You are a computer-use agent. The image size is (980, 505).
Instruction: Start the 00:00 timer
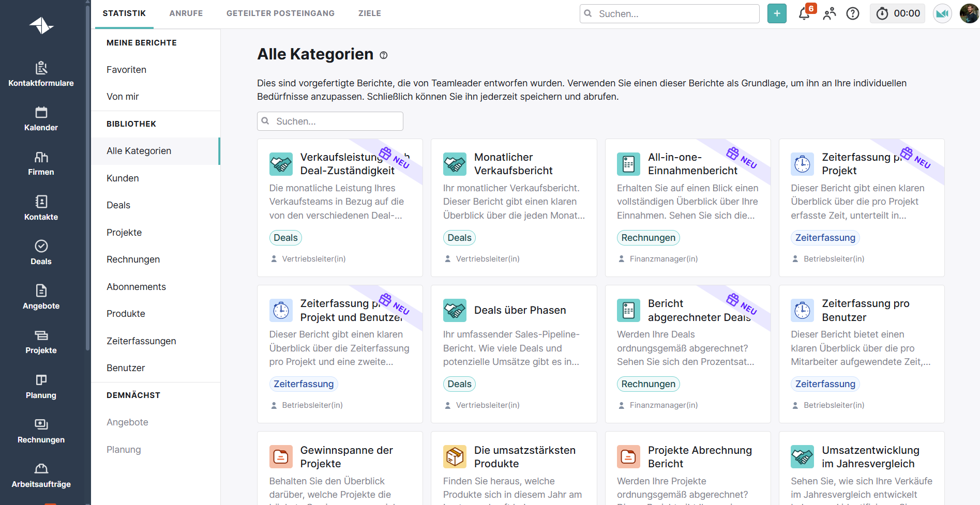[898, 13]
